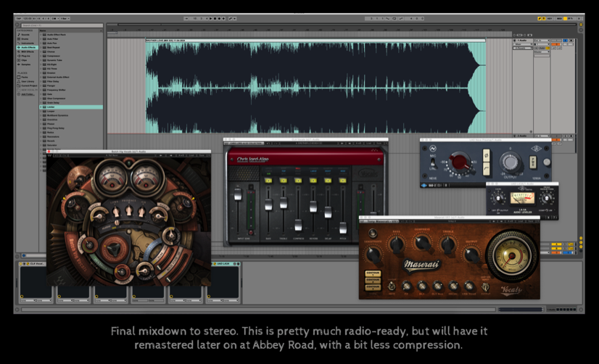Click the audio clip name header bar
The image size is (599, 364).
coord(315,40)
